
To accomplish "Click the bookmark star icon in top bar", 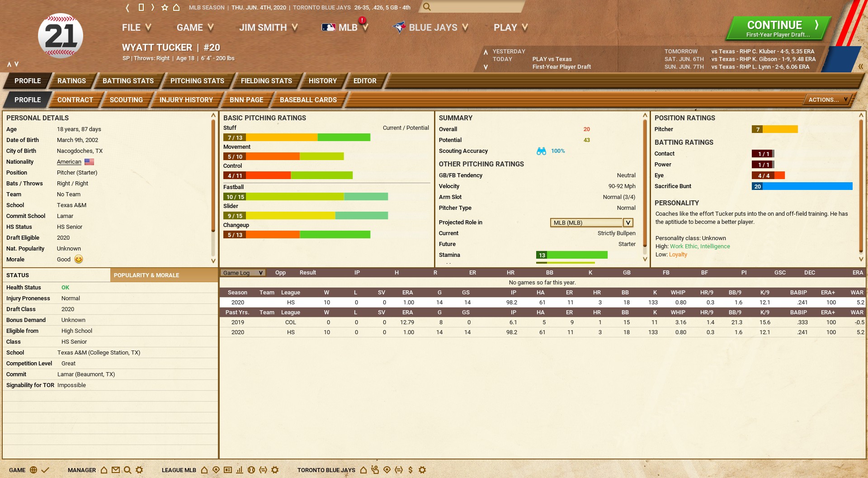I will 165,7.
